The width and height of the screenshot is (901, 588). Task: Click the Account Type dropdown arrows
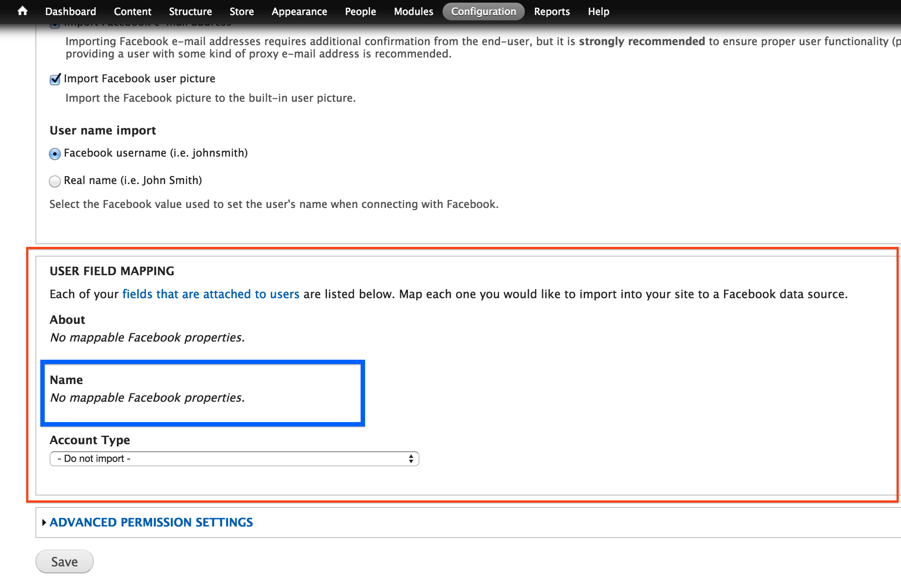411,459
